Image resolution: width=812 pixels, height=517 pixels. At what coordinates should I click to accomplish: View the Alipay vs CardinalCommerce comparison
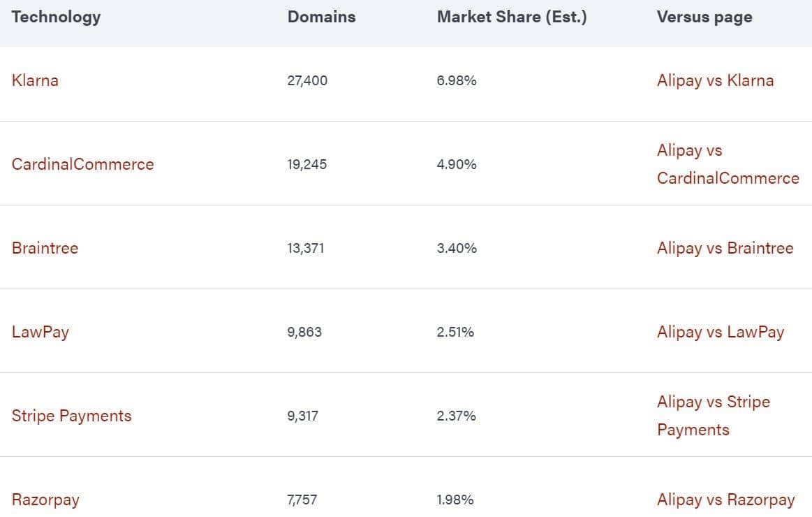tap(727, 164)
